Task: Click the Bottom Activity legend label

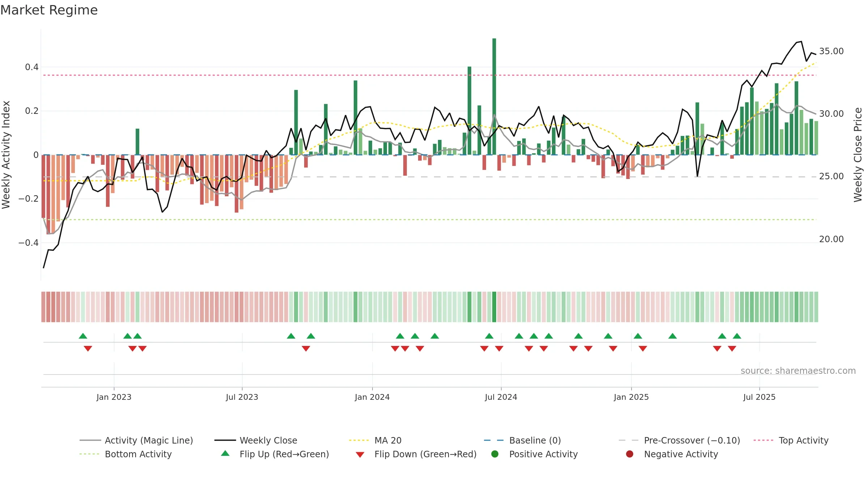Action: point(138,454)
